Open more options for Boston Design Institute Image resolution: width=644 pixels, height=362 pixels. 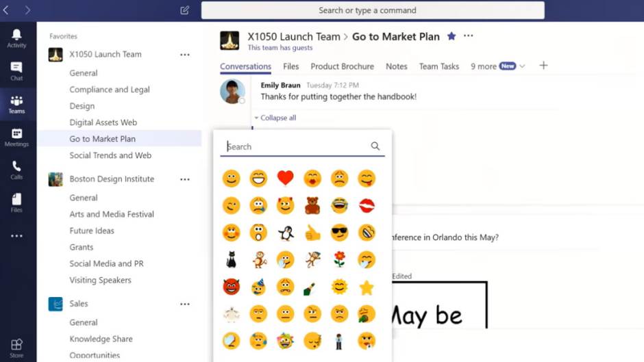[x=184, y=179]
